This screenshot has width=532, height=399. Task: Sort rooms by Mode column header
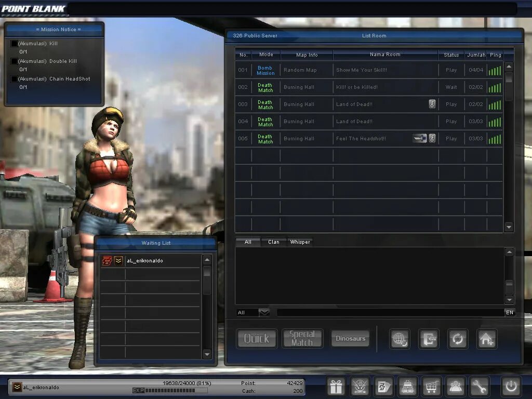tap(266, 54)
